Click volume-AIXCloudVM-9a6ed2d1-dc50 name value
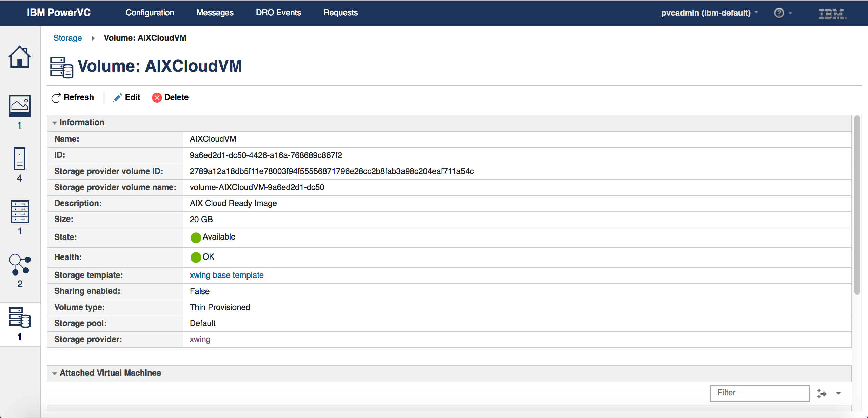868x418 pixels. click(257, 187)
